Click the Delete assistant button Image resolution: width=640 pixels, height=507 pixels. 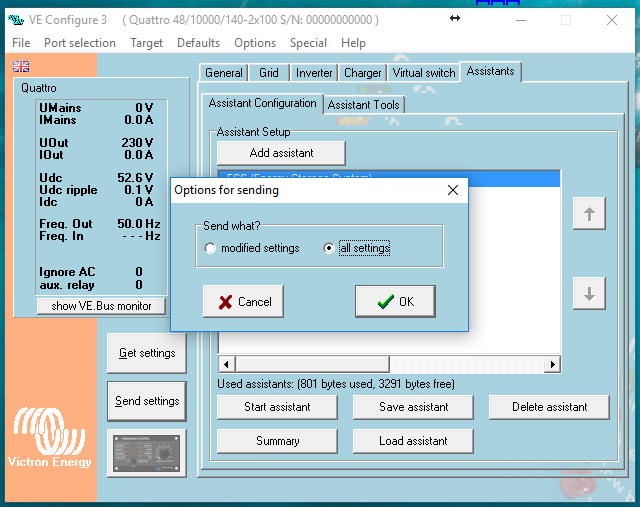pos(549,407)
